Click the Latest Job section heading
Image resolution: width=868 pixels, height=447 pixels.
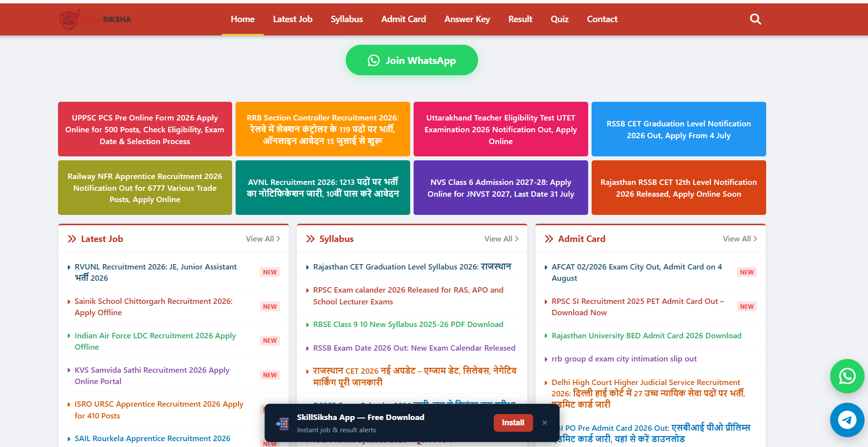[102, 239]
